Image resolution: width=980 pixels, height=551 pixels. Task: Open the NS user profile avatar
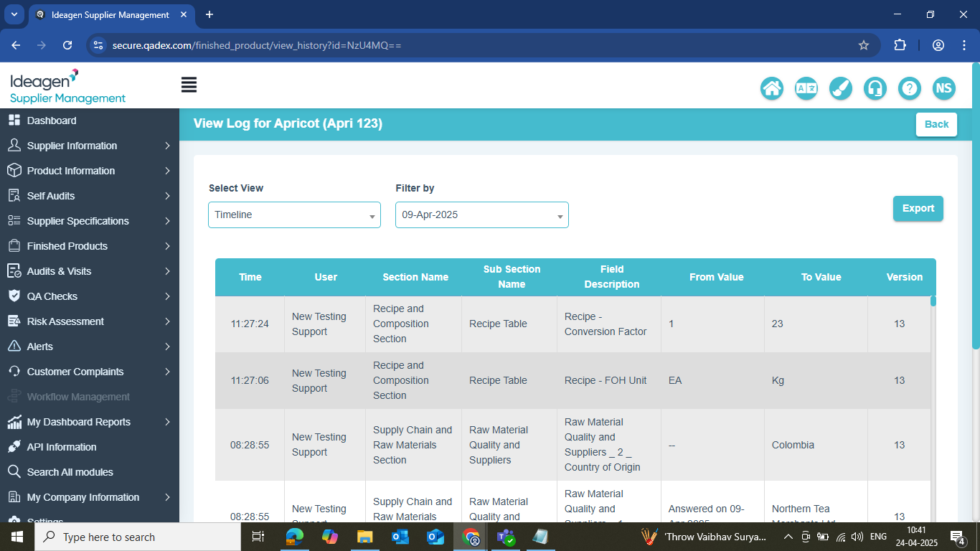[944, 88]
